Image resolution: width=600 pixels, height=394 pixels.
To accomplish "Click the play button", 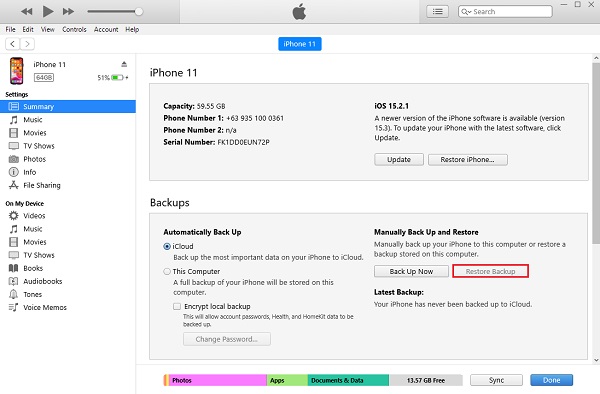I will tap(48, 11).
